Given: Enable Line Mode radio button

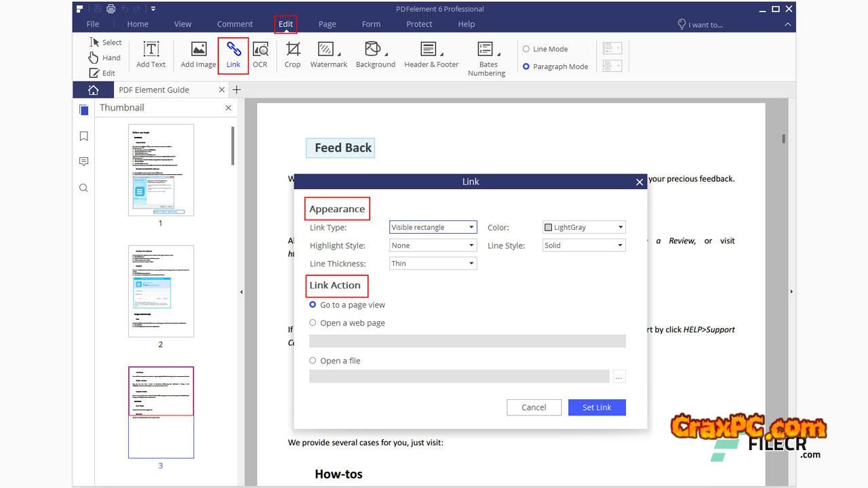Looking at the screenshot, I should [x=526, y=49].
